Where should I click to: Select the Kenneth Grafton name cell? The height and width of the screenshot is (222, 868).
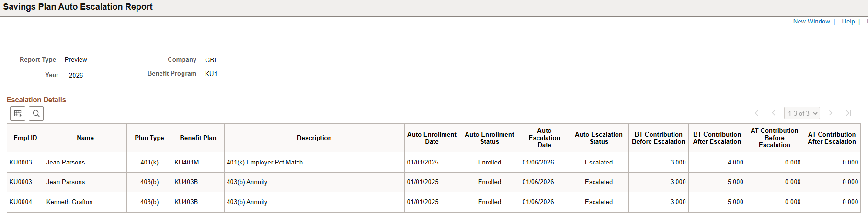(x=69, y=202)
